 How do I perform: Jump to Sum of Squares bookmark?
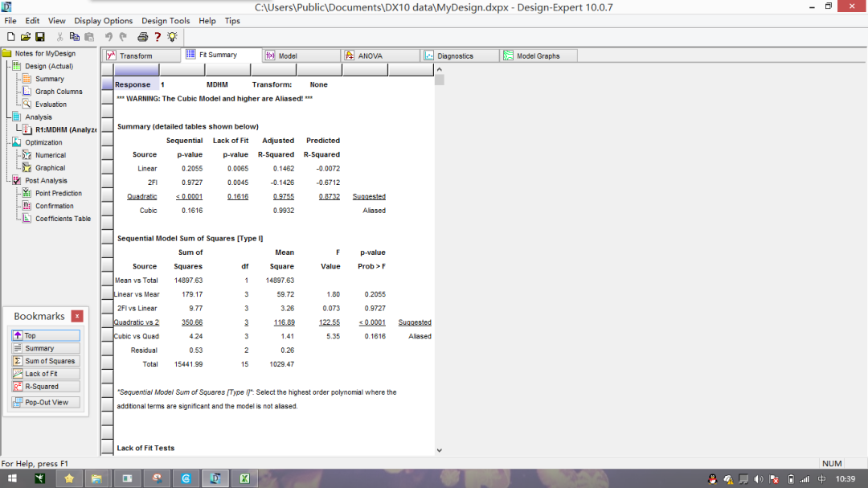pos(45,361)
